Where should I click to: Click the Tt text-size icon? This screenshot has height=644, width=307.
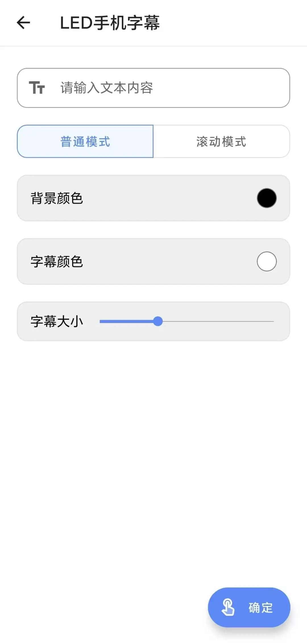[x=37, y=87]
